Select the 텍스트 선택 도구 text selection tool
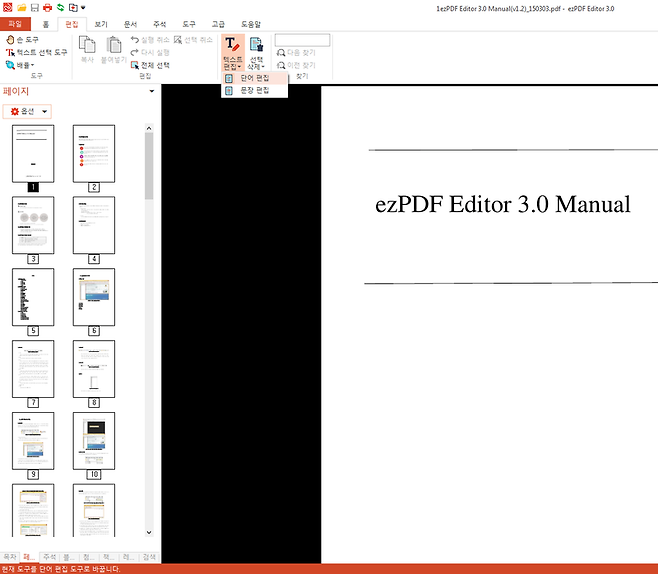The height and width of the screenshot is (574, 658). 37,52
